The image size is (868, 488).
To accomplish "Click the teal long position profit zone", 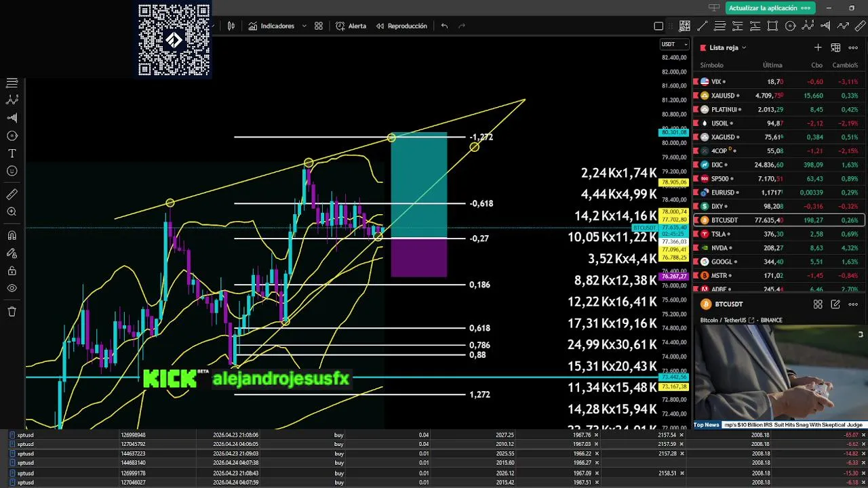I will coord(418,186).
